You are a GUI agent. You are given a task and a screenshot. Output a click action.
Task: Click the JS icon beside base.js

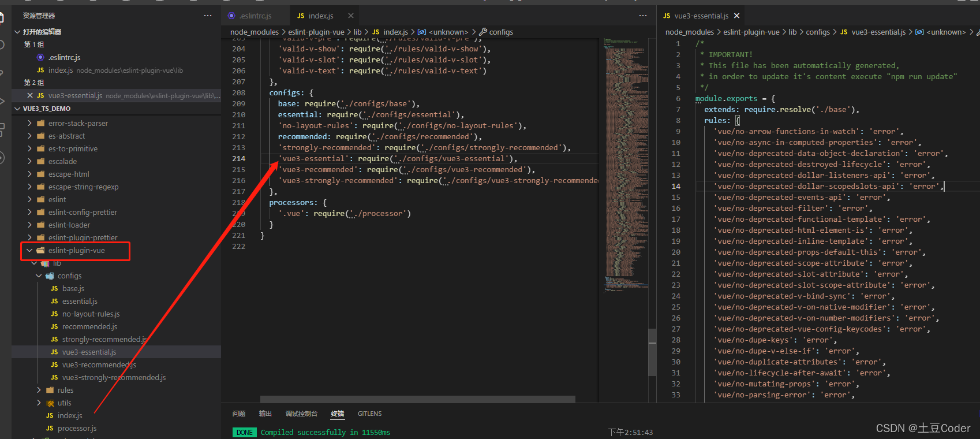[x=54, y=288]
